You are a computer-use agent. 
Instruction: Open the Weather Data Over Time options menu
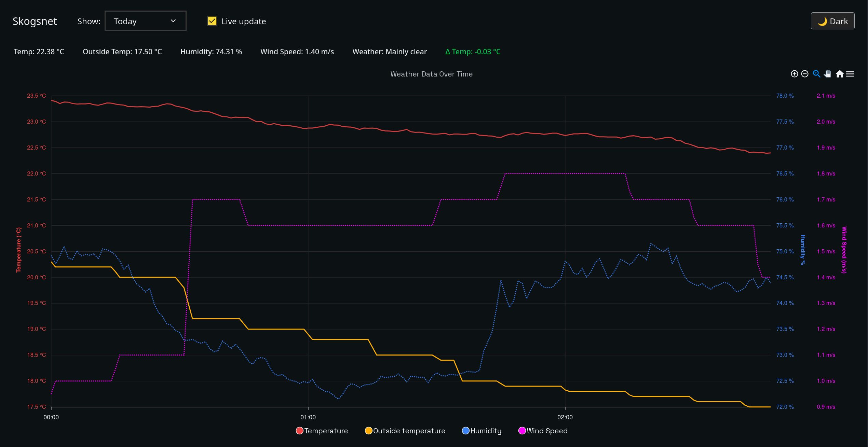point(851,74)
